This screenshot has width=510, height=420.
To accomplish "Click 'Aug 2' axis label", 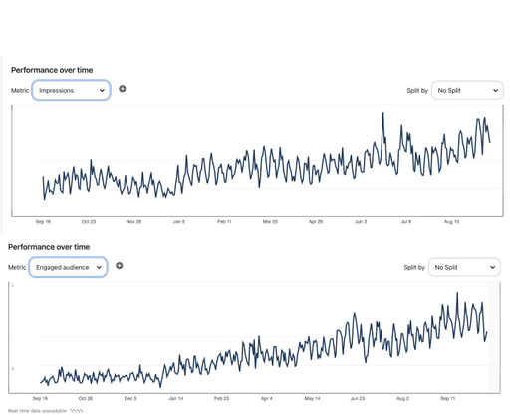I will point(402,398).
